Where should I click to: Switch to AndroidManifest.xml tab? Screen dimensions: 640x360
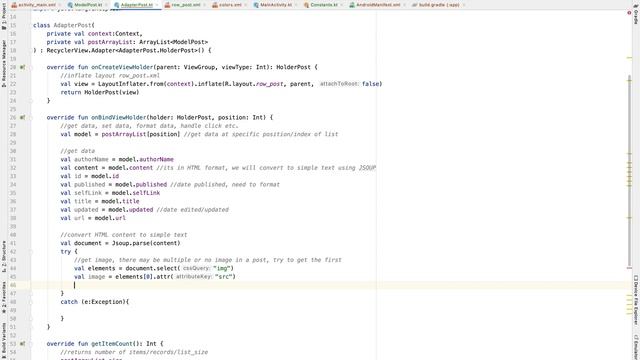pyautogui.click(x=378, y=5)
